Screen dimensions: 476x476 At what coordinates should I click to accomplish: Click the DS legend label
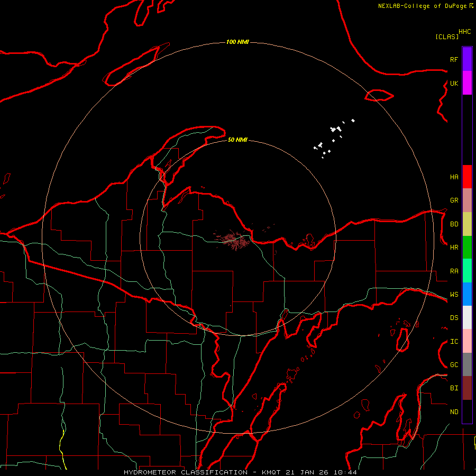pos(454,318)
